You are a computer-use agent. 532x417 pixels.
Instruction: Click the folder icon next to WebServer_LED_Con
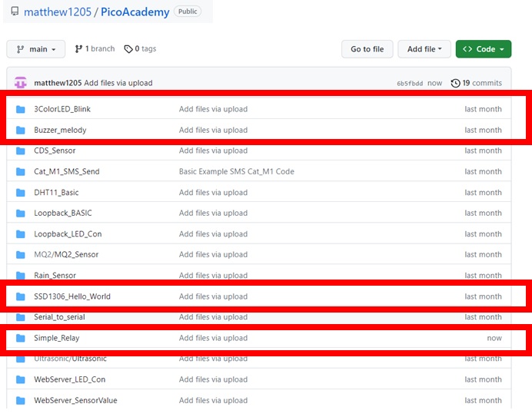tap(21, 379)
